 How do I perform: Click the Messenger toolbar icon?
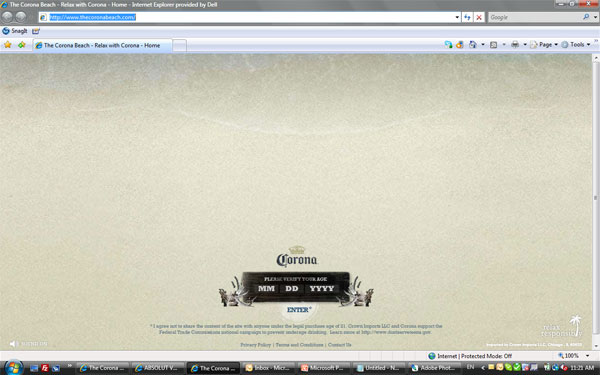[448, 45]
